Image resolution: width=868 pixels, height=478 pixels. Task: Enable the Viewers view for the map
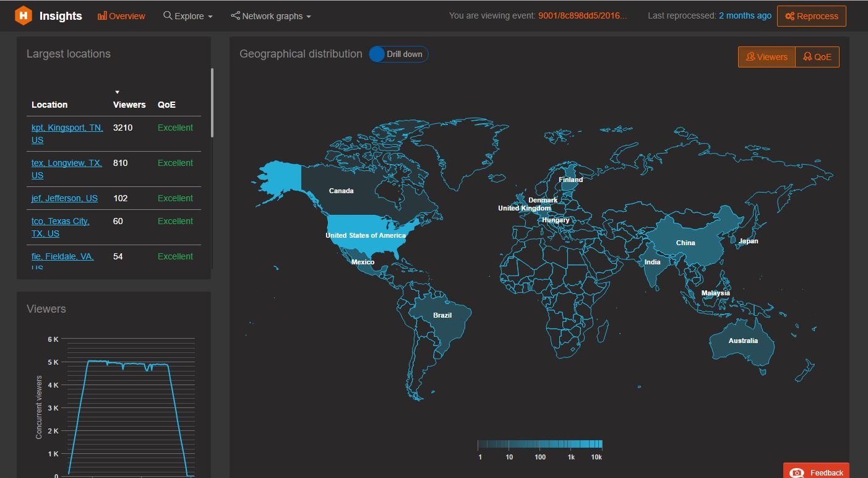tap(766, 57)
